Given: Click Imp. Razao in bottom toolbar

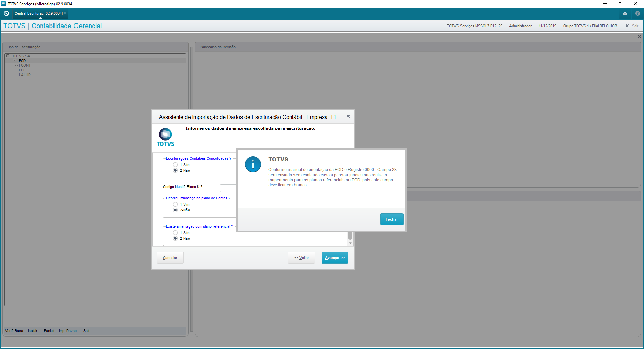Looking at the screenshot, I should (68, 331).
